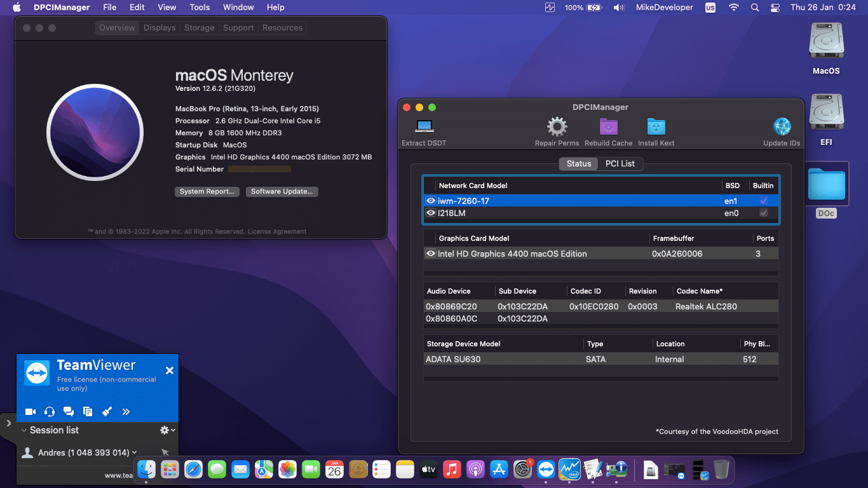Click the DPCIManager icon in the Dock

[x=616, y=470]
